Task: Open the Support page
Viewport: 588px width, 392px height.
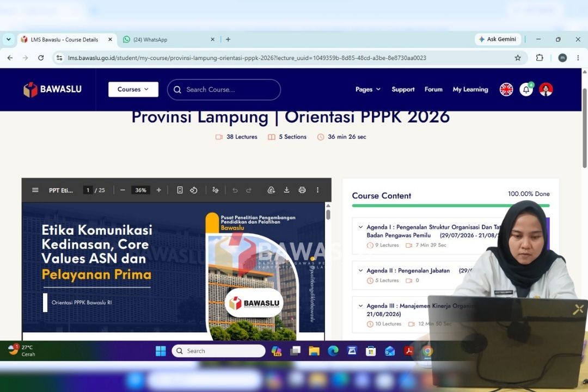Action: point(403,89)
